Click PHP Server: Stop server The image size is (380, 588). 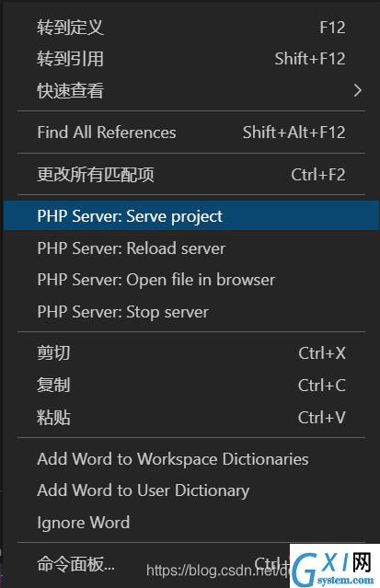click(191, 312)
